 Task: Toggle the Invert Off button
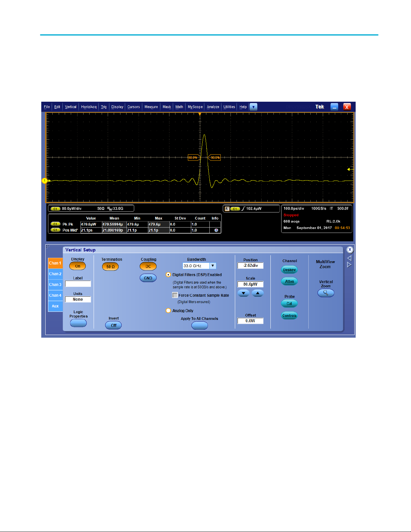(x=114, y=325)
